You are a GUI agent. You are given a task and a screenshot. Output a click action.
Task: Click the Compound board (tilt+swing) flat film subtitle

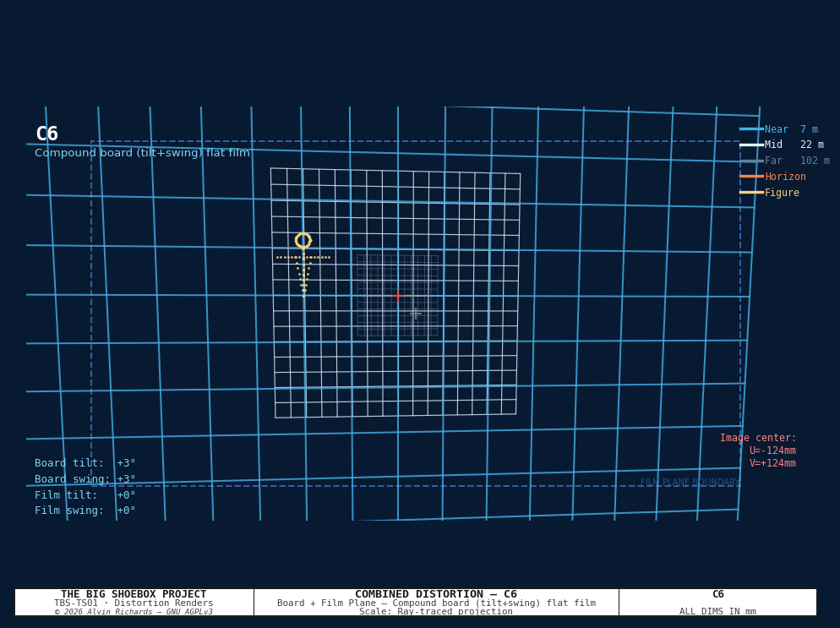point(142,153)
